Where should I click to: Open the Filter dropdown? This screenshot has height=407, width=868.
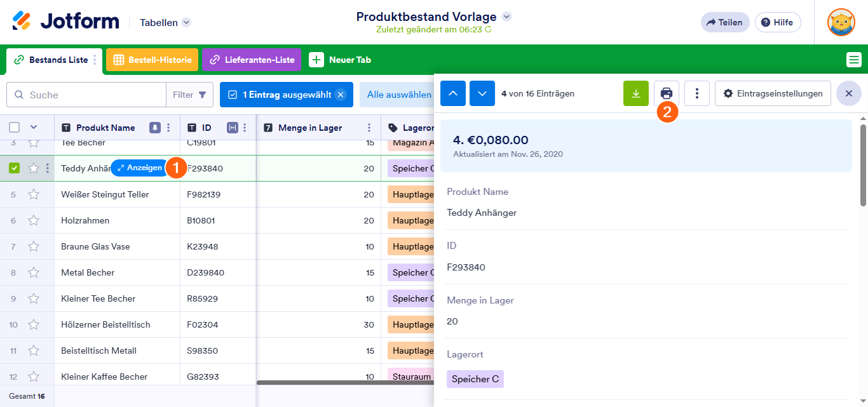pos(189,95)
